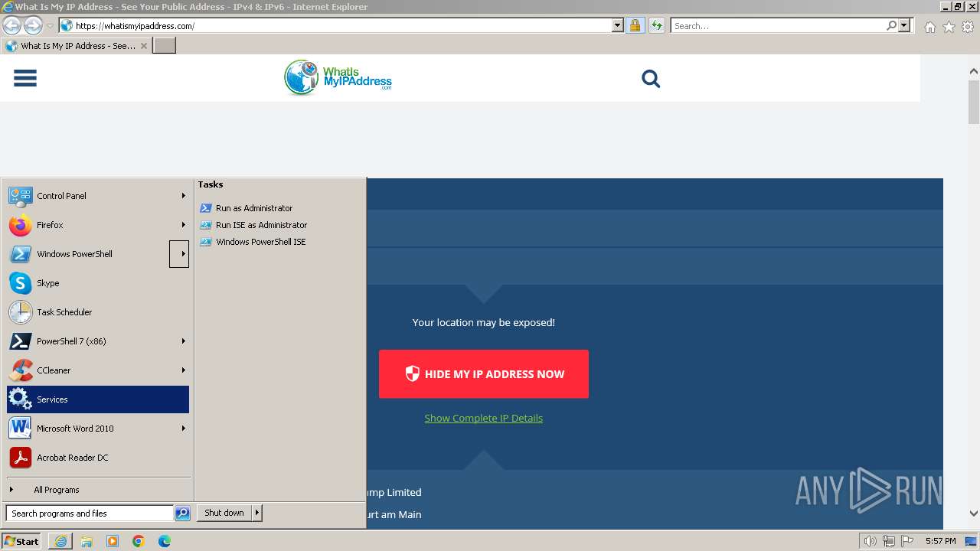980x551 pixels.
Task: Open the hamburger menu on the website
Action: (x=25, y=78)
